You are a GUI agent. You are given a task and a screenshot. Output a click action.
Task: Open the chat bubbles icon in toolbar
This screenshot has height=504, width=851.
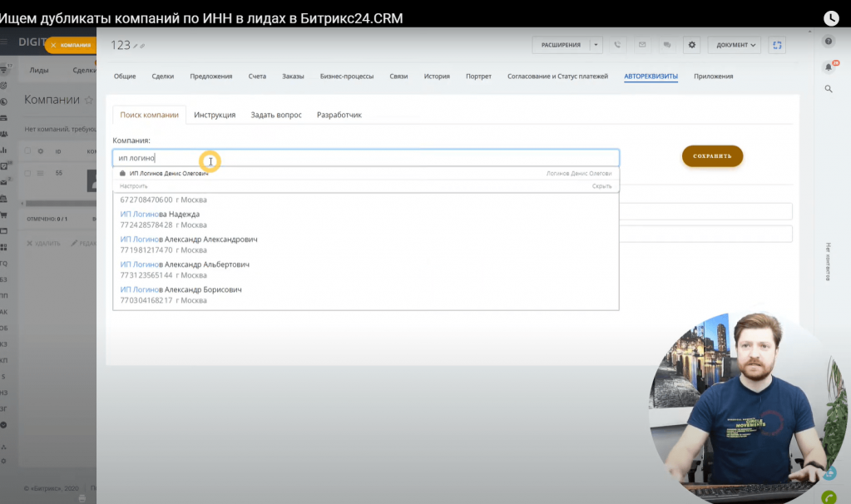tap(667, 45)
